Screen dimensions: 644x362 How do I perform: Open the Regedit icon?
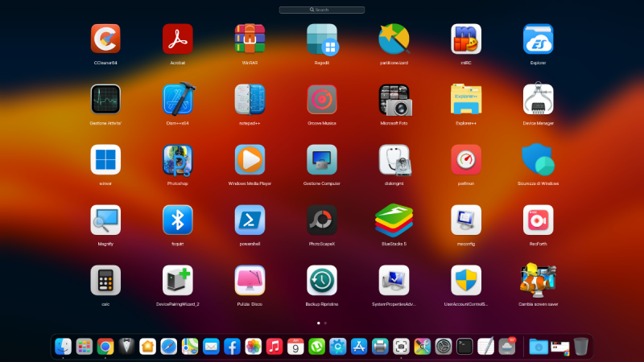(322, 39)
